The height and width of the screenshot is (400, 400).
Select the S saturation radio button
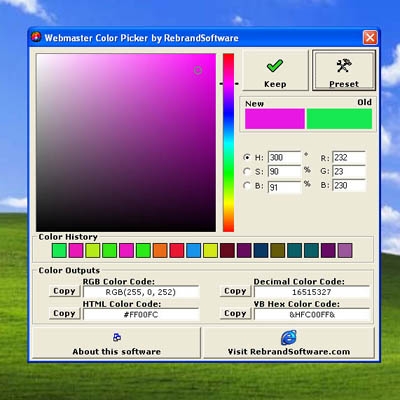(x=247, y=171)
